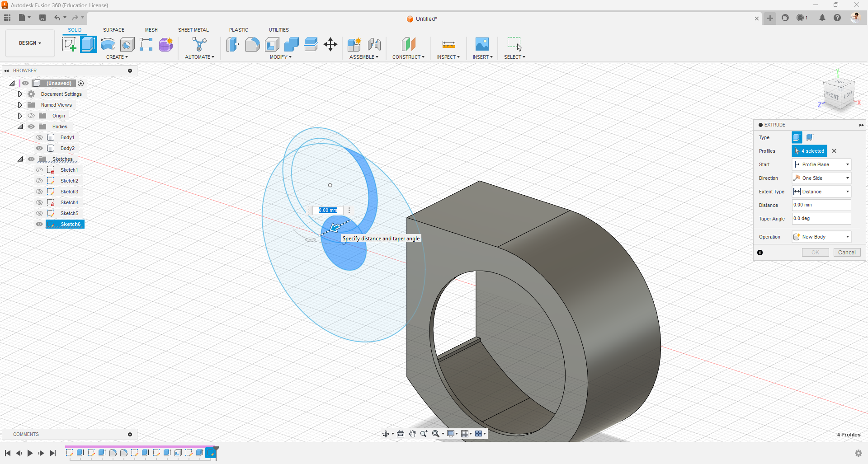This screenshot has height=464, width=868.
Task: Click the Joint tool icon
Action: point(374,44)
